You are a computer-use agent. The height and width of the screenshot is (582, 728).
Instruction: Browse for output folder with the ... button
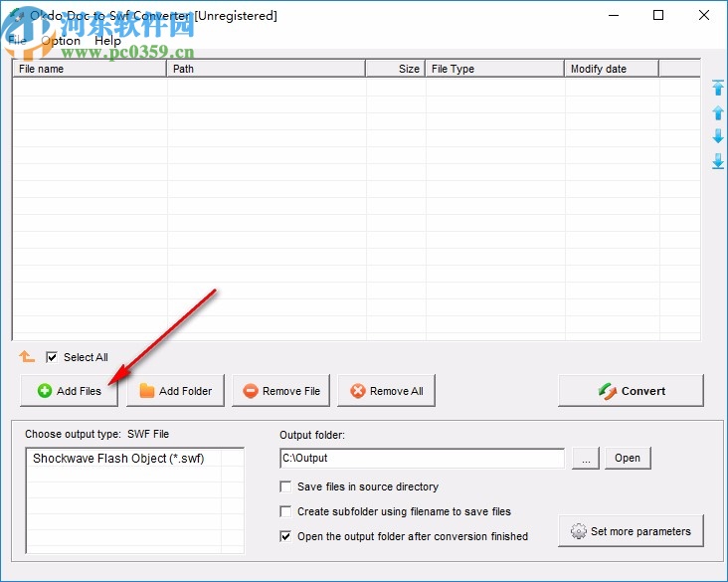586,459
